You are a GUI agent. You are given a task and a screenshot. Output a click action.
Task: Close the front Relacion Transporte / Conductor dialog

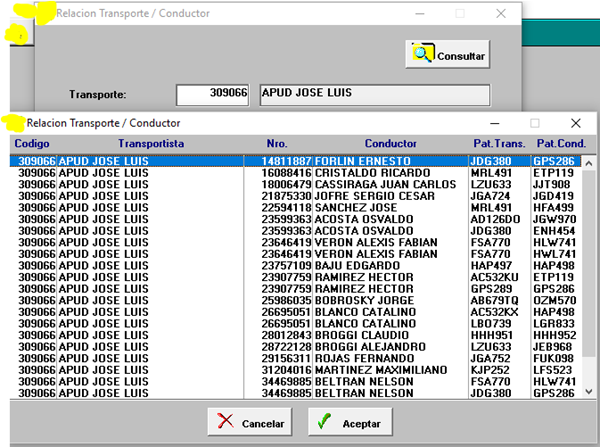coord(576,122)
